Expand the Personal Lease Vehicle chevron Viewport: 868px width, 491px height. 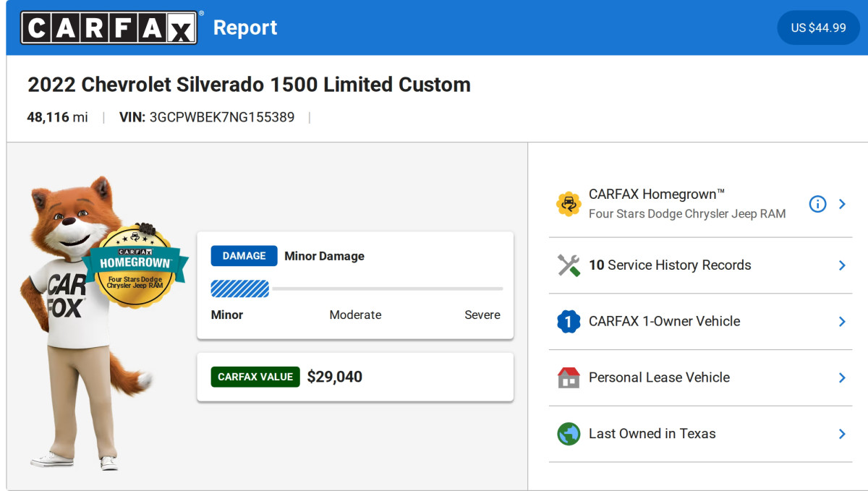click(842, 377)
